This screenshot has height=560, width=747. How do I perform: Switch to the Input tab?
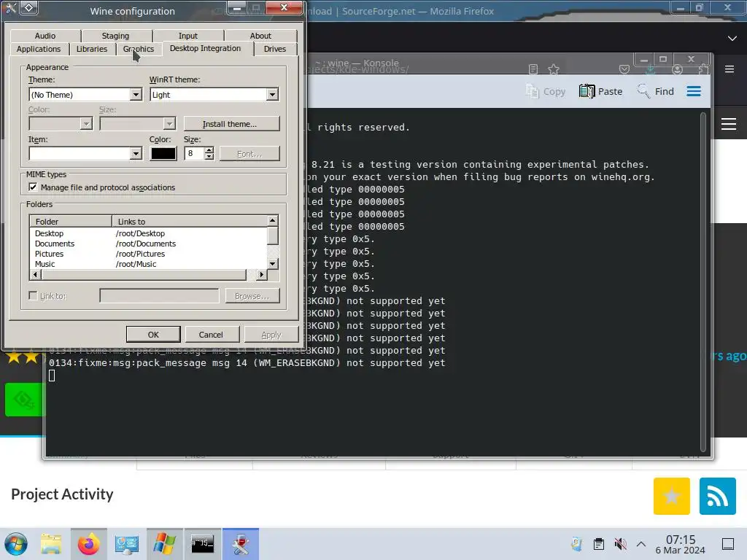tap(187, 36)
